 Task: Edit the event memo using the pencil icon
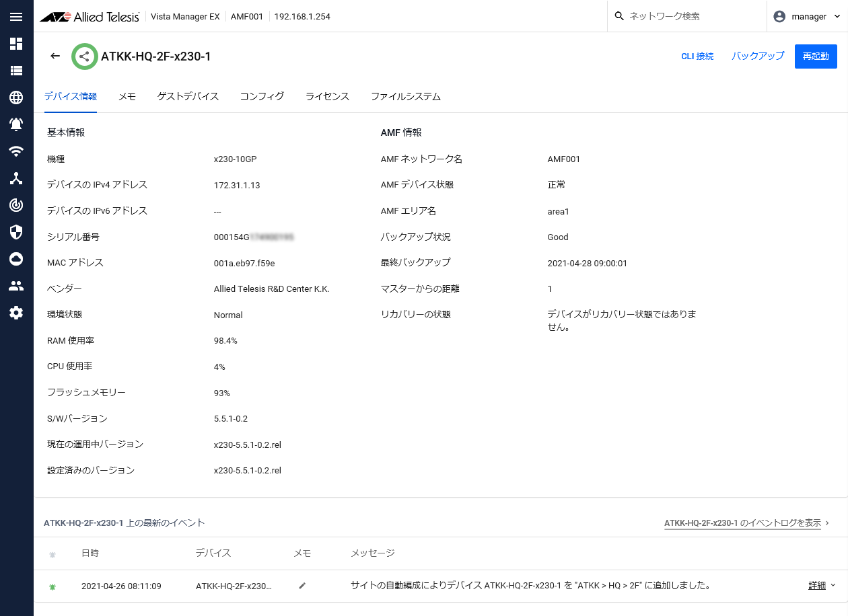point(302,586)
